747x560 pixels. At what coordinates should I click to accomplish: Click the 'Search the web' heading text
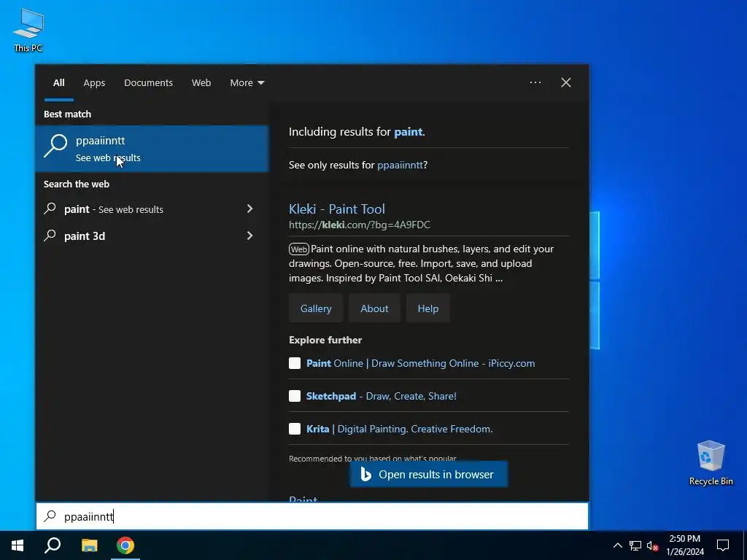click(76, 184)
